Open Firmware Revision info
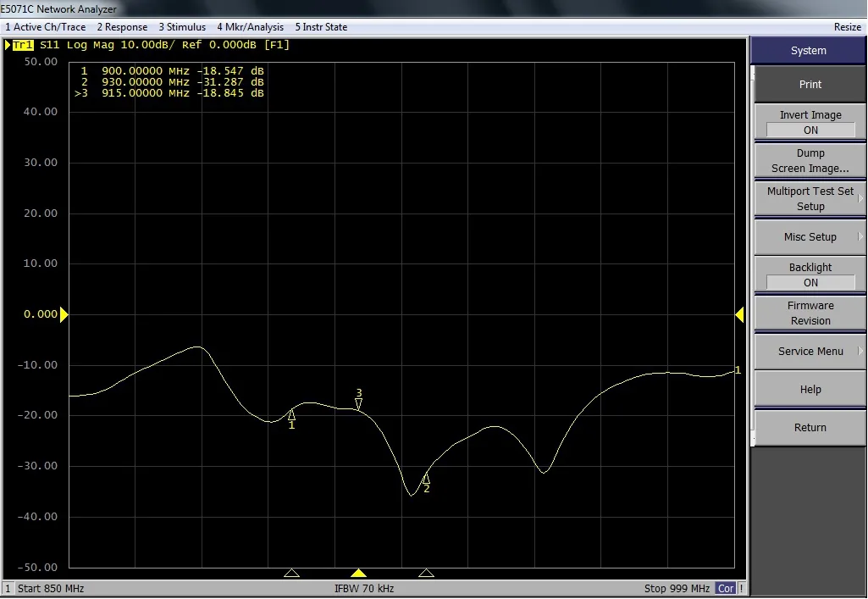 click(810, 313)
